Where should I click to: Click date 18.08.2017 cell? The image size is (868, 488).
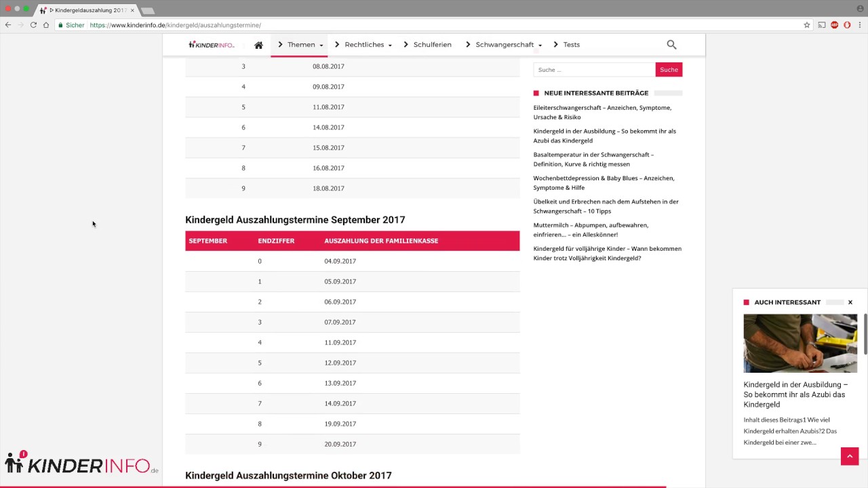[328, 188]
